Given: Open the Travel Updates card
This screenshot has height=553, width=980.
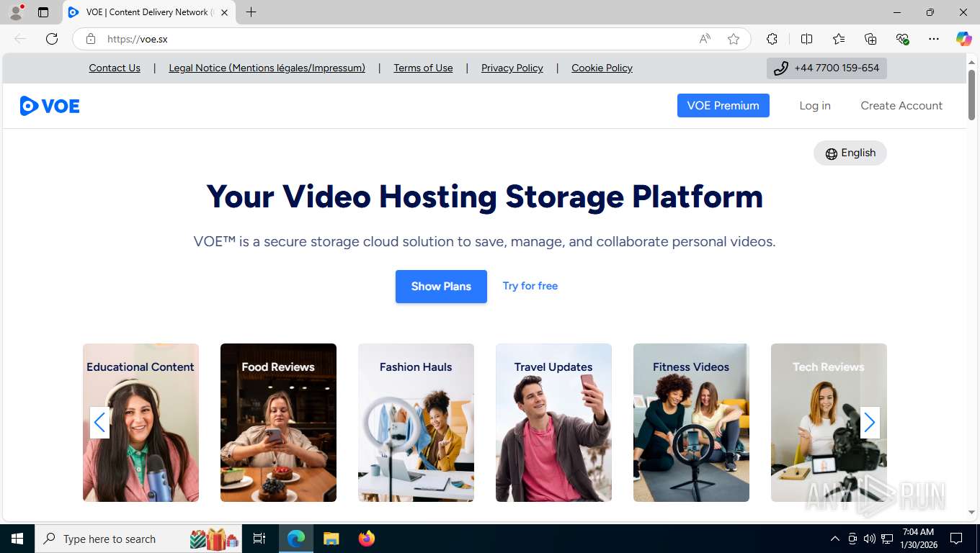Looking at the screenshot, I should [x=553, y=423].
